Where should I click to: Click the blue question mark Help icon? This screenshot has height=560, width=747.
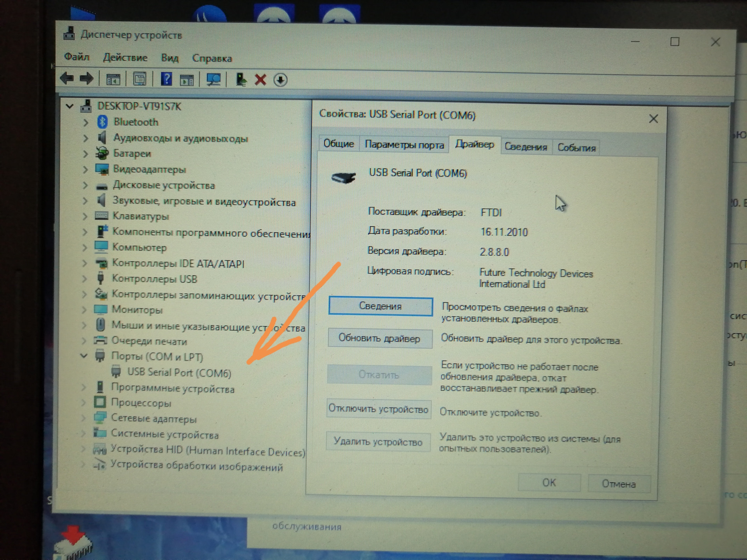tap(167, 79)
